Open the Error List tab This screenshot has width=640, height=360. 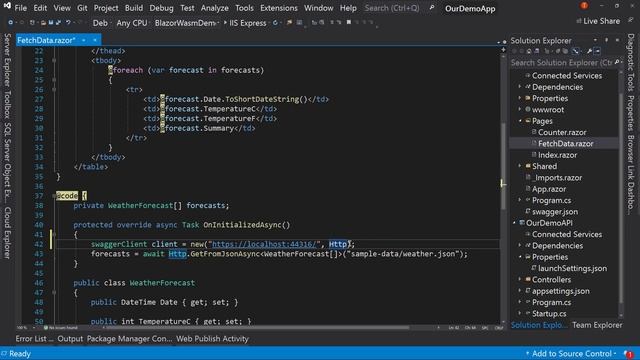click(34, 339)
